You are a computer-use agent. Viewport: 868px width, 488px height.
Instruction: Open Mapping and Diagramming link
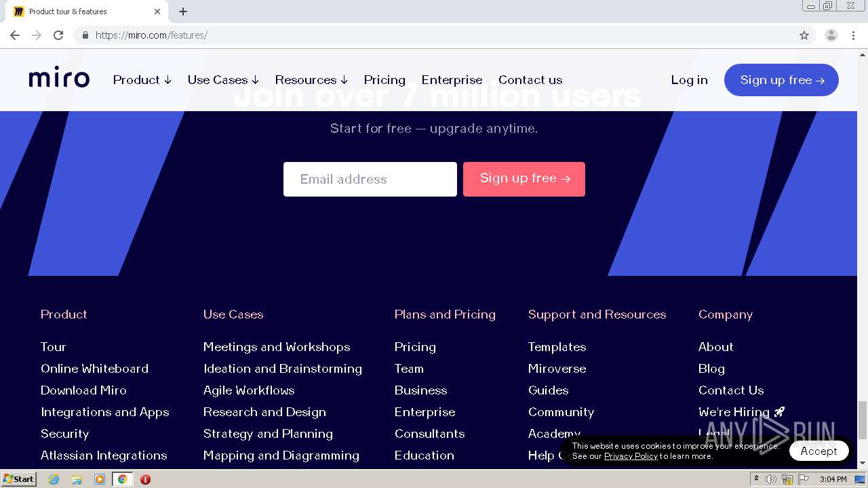coord(281,455)
